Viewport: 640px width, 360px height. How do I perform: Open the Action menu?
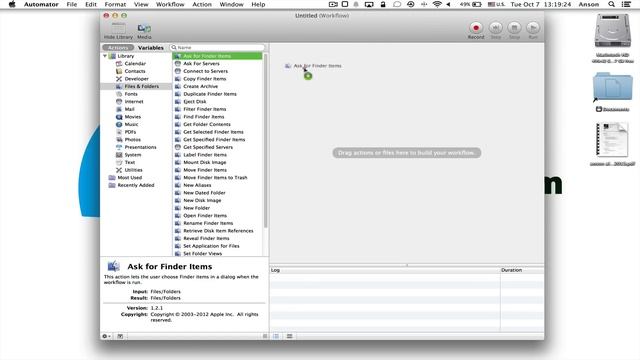tap(202, 4)
